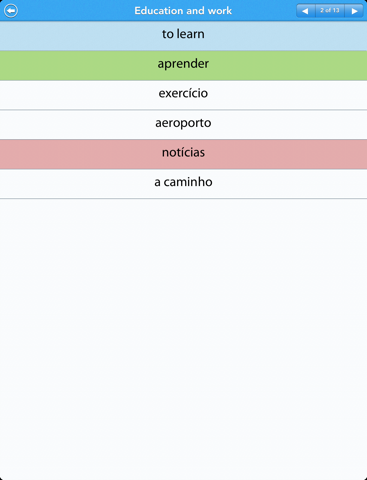Choose the a caminho answer
Viewport: 367px width, 480px height.
point(183,184)
